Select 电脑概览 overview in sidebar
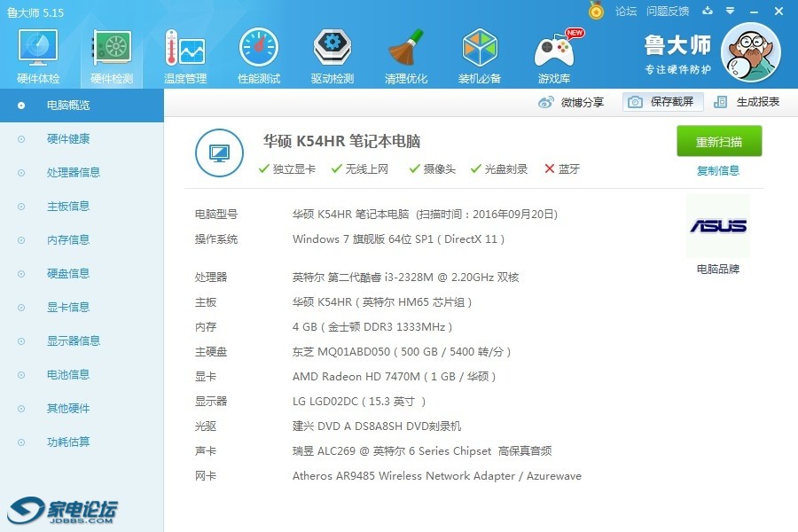Screen dimensions: 798x532 [82, 106]
